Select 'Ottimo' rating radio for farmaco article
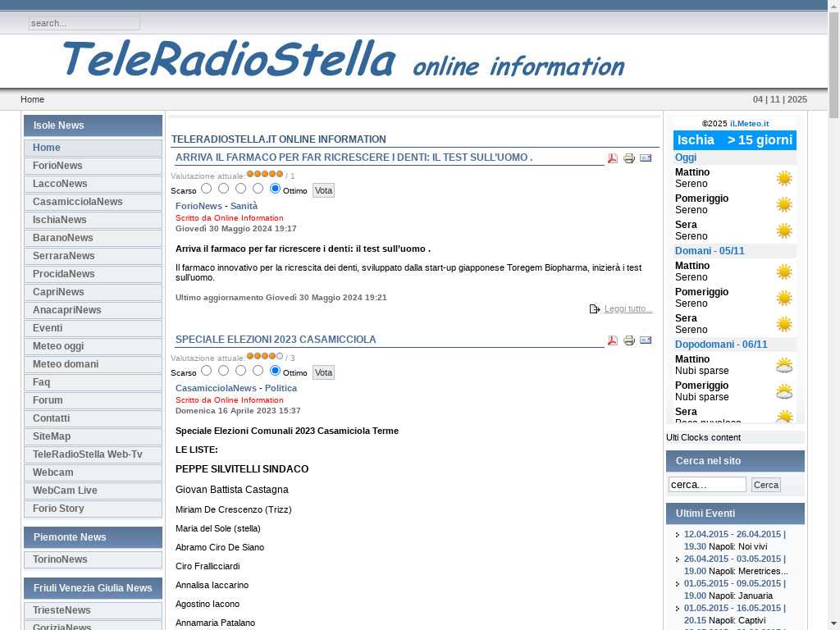This screenshot has height=630, width=840. click(x=275, y=189)
